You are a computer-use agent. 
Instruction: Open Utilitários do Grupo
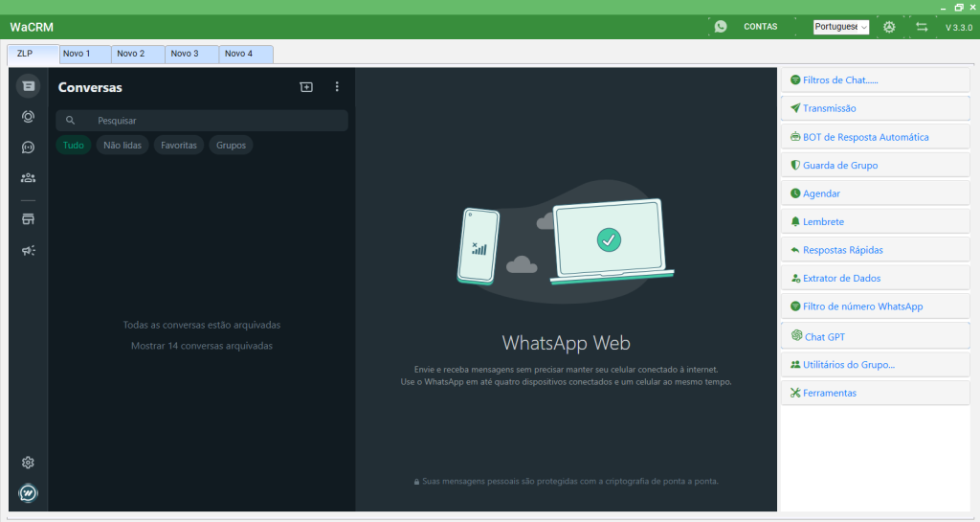[875, 365]
